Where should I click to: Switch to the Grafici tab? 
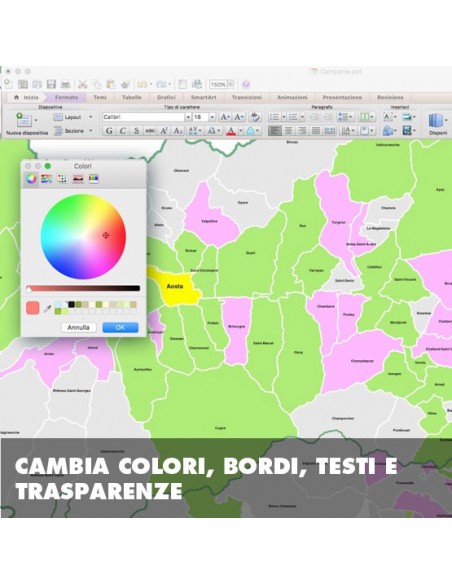pyautogui.click(x=166, y=97)
